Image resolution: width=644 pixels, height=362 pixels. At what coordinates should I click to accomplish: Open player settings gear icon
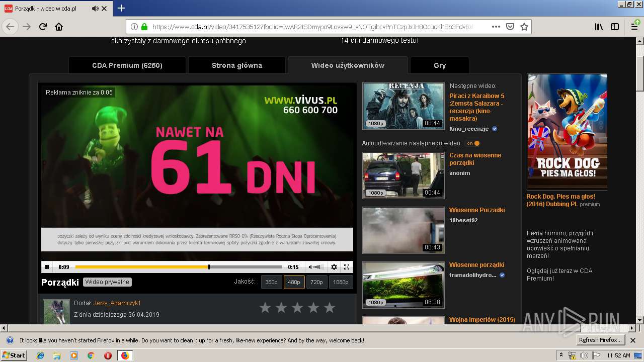334,267
